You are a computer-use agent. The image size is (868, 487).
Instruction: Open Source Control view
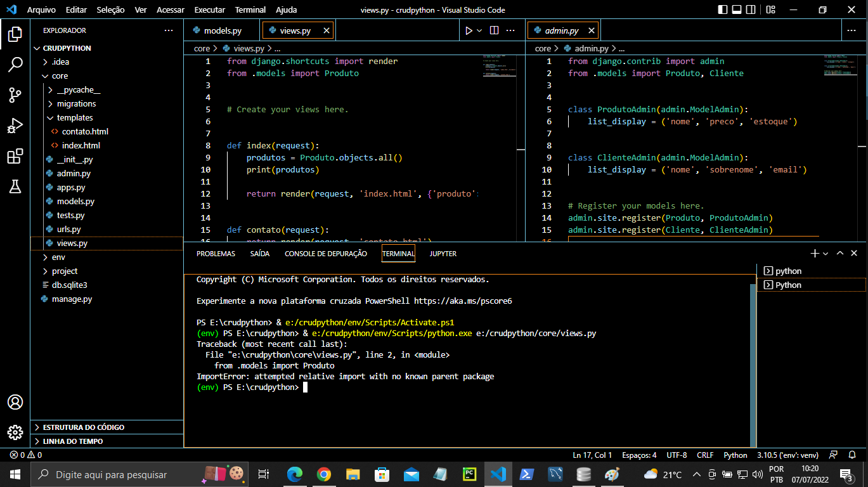[x=15, y=94]
